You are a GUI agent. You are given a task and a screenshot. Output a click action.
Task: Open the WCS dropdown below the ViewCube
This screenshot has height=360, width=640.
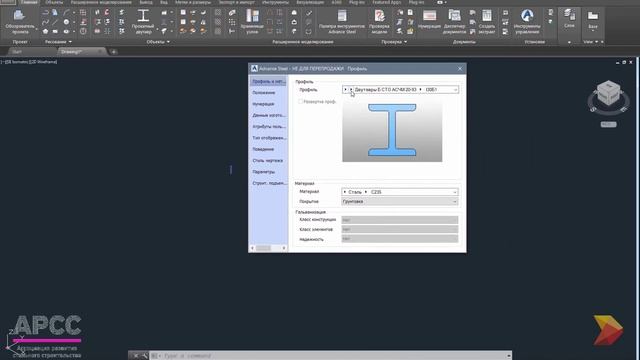click(608, 124)
